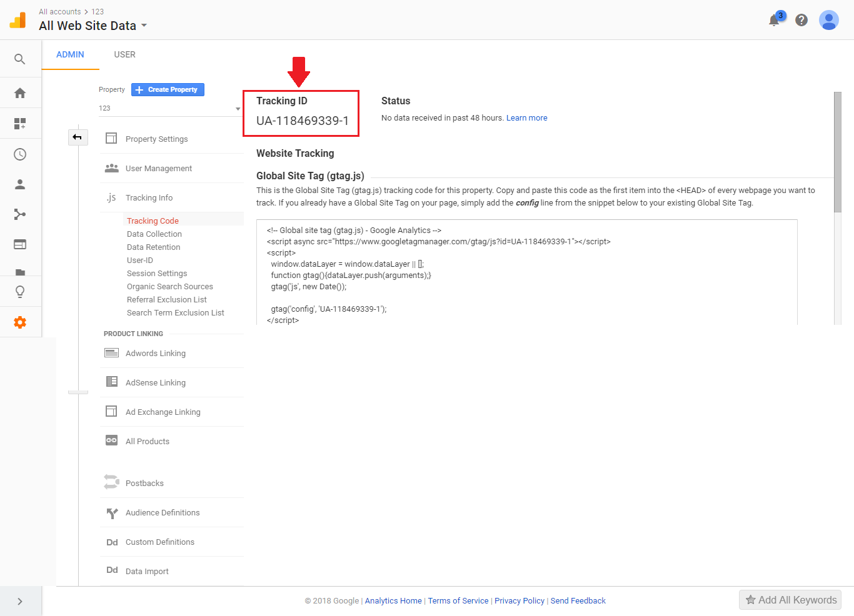Open Search Term Exclusion List

(x=176, y=312)
